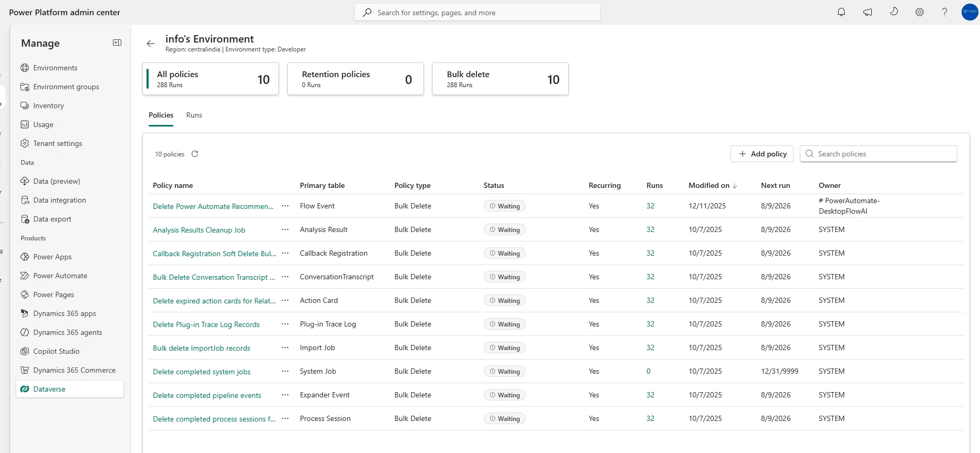Sort by the Modified on column arrow
The height and width of the screenshot is (453, 980).
pyautogui.click(x=735, y=186)
